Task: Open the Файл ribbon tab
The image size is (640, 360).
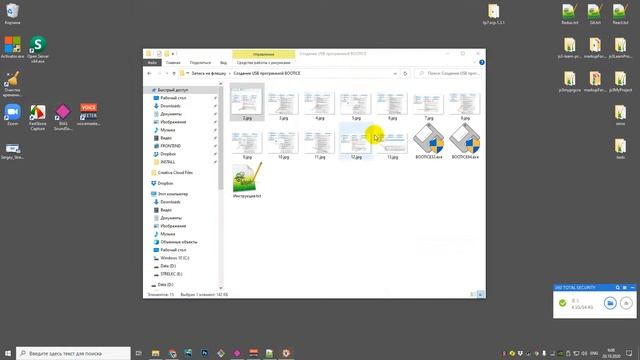Action: tap(152, 62)
